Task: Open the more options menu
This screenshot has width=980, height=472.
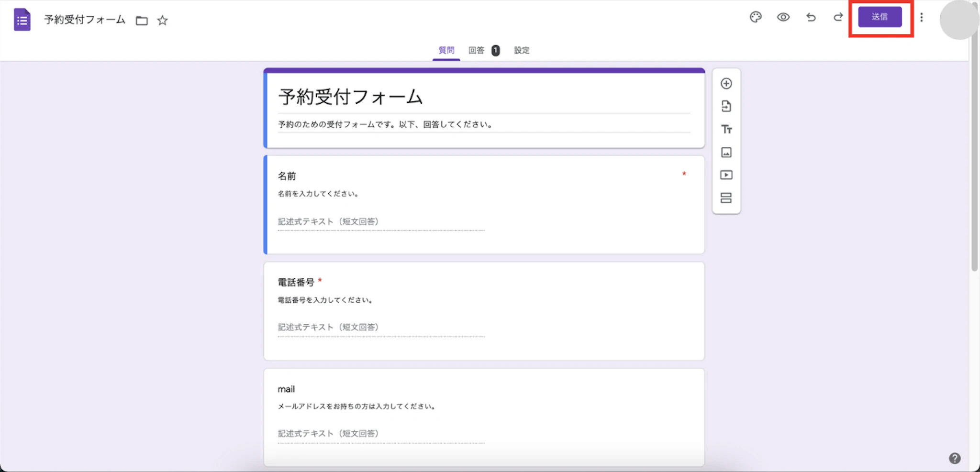Action: [x=922, y=17]
